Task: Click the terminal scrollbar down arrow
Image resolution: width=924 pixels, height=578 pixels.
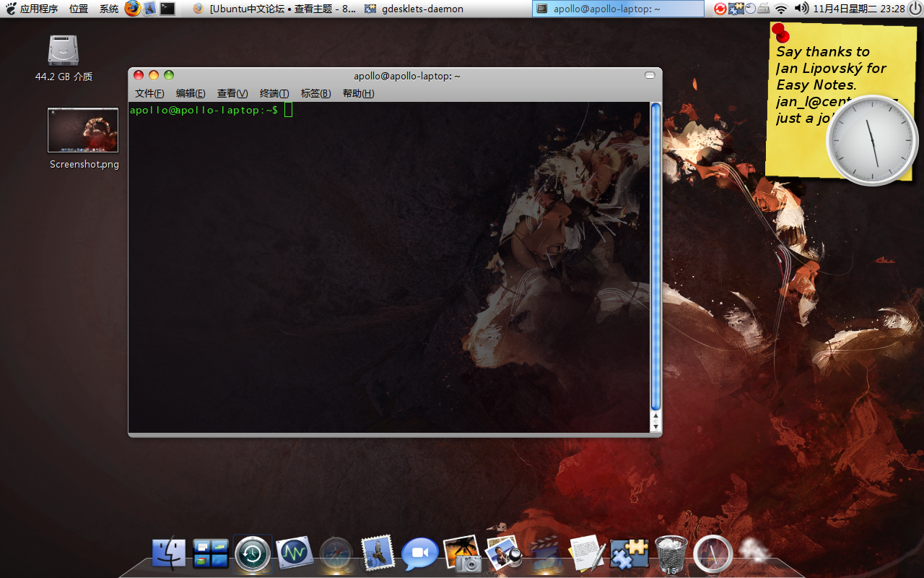Action: point(655,427)
